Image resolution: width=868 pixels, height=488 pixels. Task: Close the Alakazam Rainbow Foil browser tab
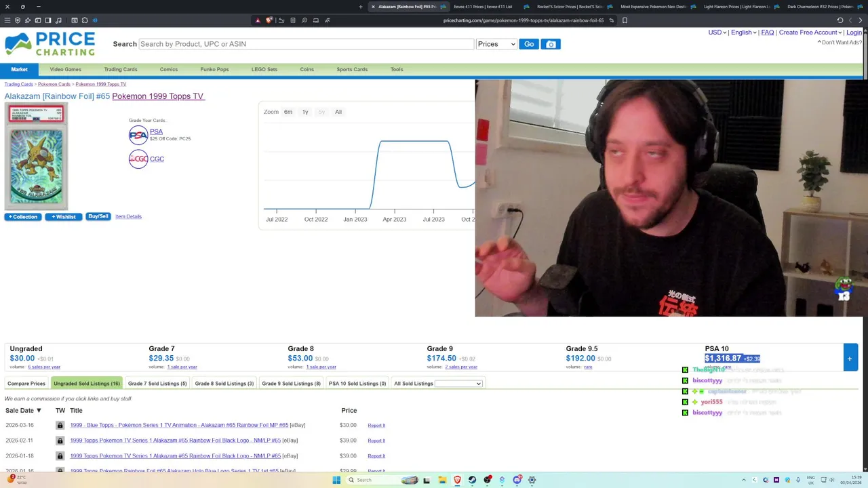[373, 7]
